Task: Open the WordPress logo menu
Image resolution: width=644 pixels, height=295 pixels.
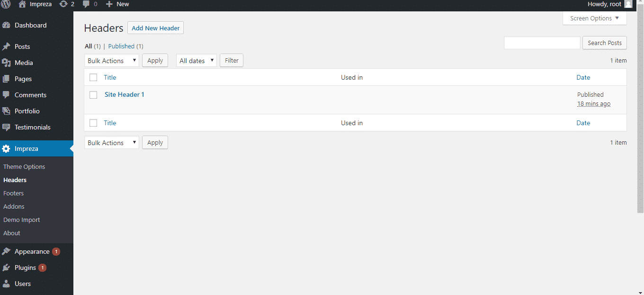Action: coord(6,4)
